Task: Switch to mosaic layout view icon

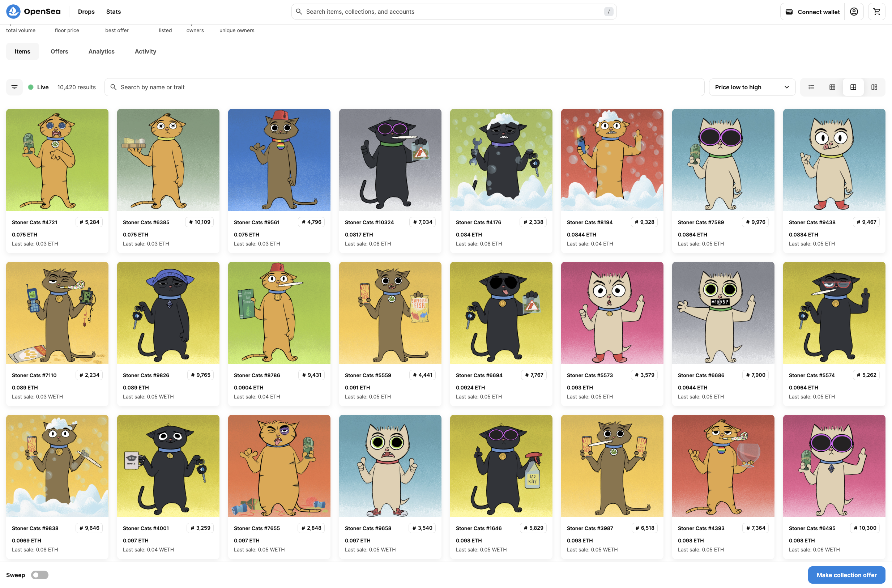Action: click(x=874, y=87)
